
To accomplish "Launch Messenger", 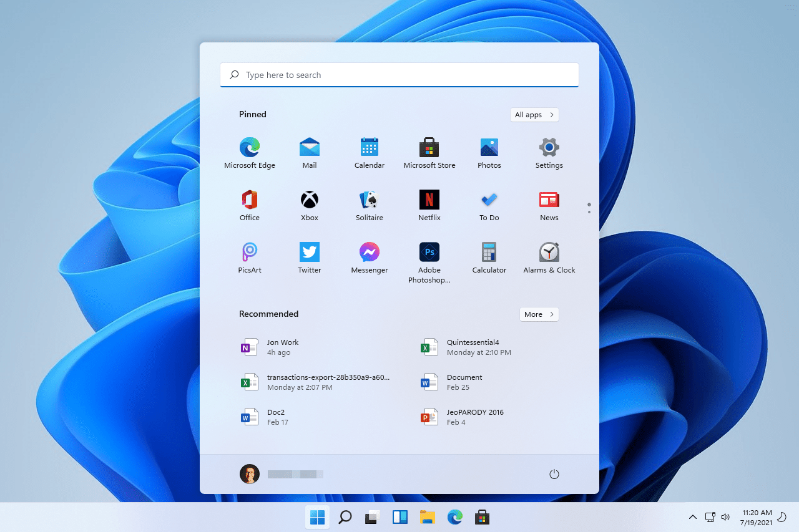I will point(370,258).
